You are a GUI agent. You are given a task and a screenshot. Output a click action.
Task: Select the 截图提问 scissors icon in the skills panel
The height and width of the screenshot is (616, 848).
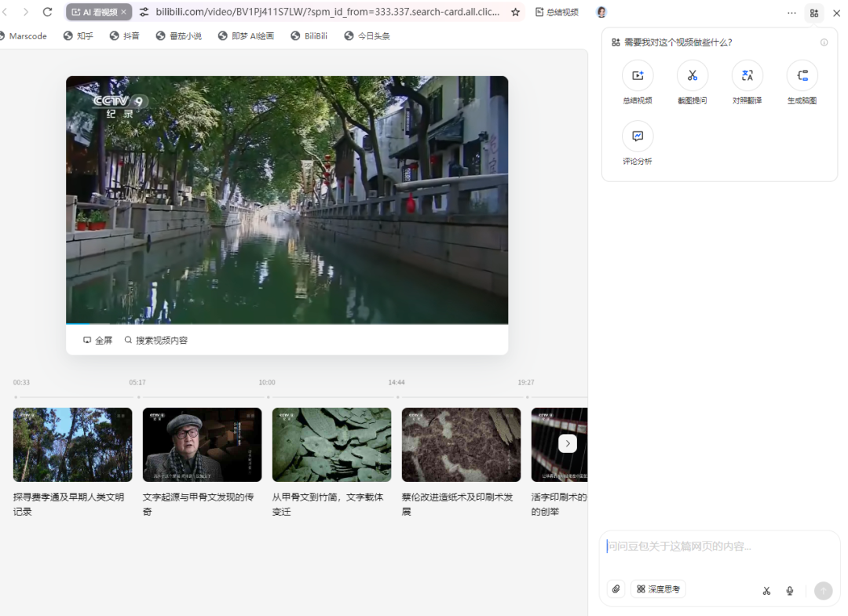click(x=692, y=76)
